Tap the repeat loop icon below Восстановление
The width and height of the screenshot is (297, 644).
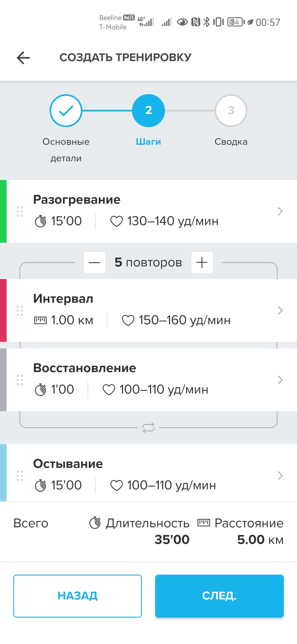pos(148,428)
